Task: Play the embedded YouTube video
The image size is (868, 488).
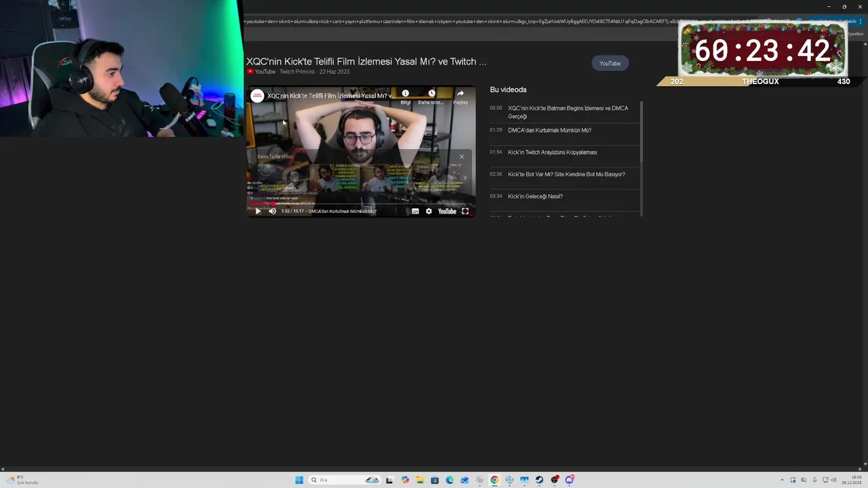Action: click(x=258, y=211)
